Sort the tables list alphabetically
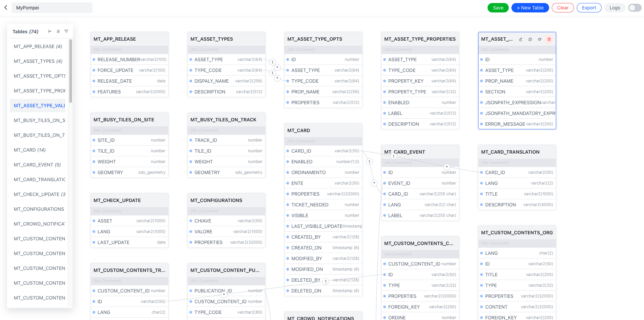 click(x=58, y=31)
